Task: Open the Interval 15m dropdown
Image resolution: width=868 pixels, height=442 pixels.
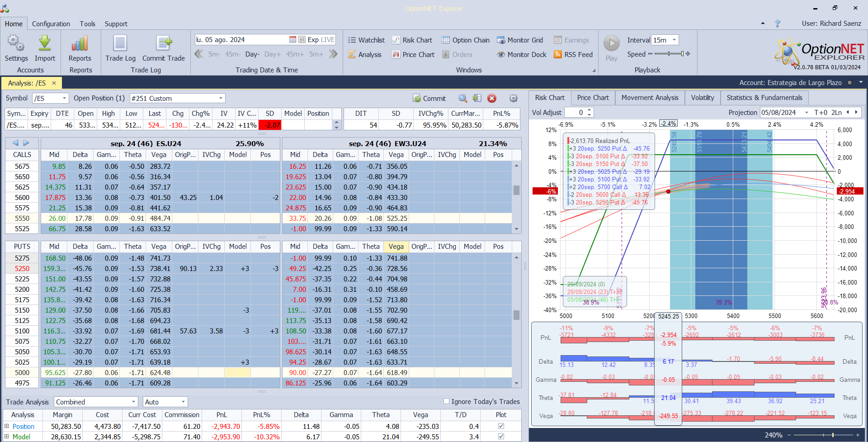Action: 674,40
